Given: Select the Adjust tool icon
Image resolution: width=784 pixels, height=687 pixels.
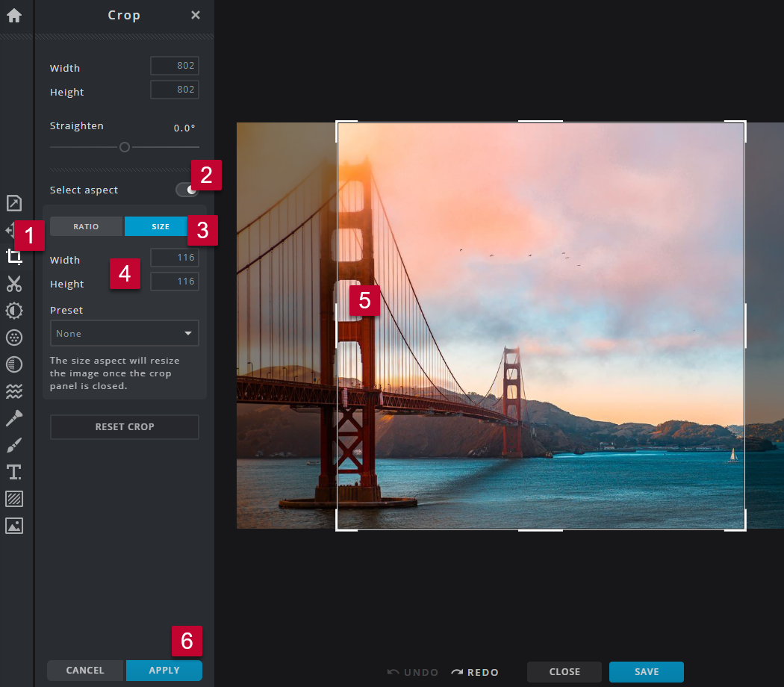Looking at the screenshot, I should tap(15, 311).
